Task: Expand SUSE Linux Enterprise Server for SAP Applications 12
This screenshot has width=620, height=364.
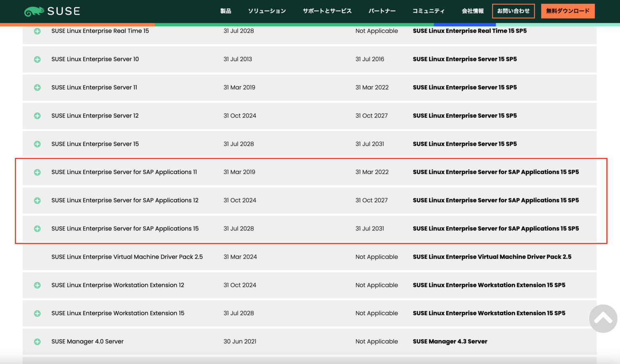Action: pyautogui.click(x=37, y=200)
